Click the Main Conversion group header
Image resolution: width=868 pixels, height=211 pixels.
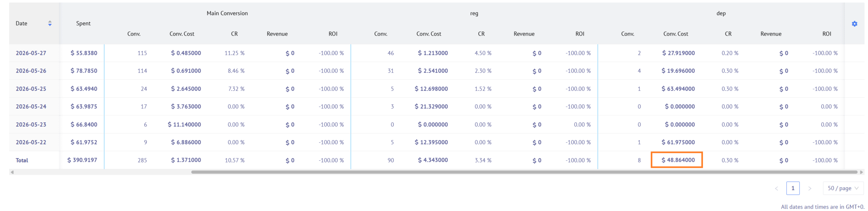[x=227, y=13]
